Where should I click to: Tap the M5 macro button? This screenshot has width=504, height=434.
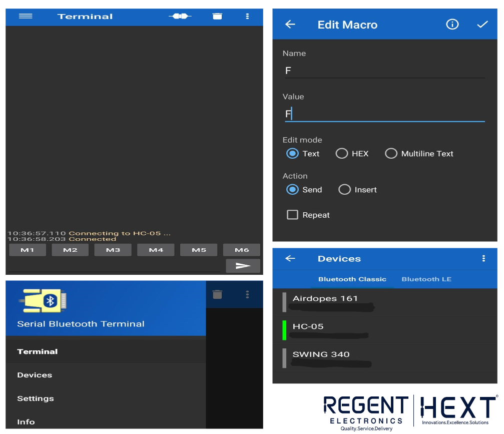pos(199,250)
